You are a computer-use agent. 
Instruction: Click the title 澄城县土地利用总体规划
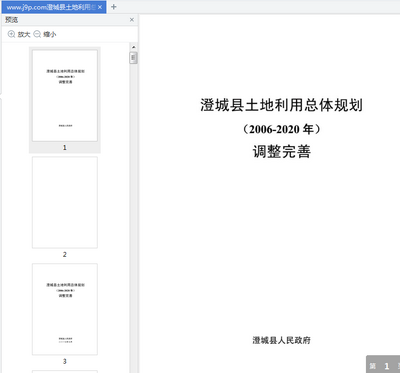(x=281, y=105)
